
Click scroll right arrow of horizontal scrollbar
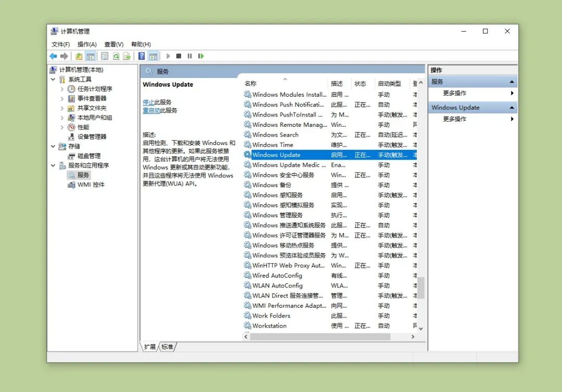point(413,337)
